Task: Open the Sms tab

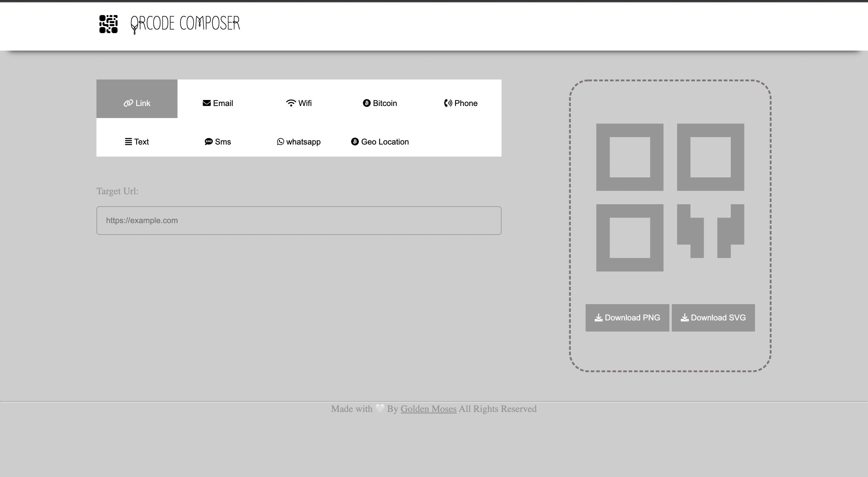Action: [218, 142]
